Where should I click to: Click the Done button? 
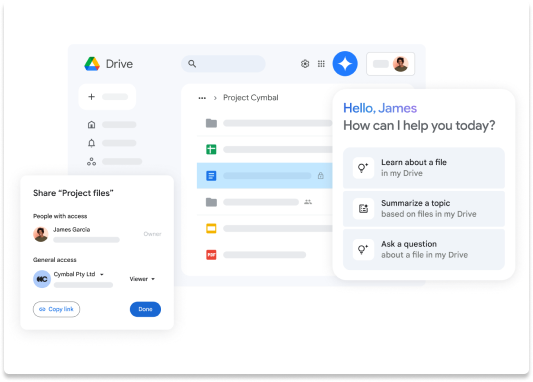pos(145,309)
